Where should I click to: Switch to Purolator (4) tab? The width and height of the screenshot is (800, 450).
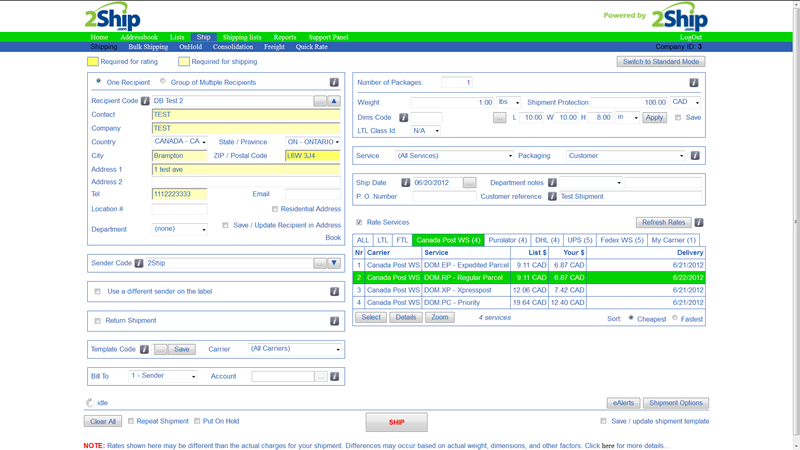tap(507, 240)
